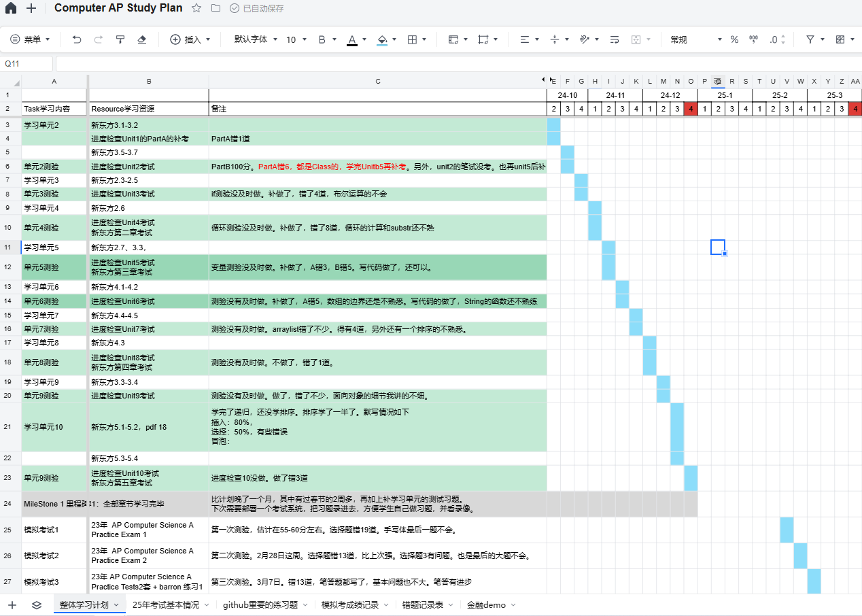
Task: Toggle bold text formatting
Action: point(322,40)
